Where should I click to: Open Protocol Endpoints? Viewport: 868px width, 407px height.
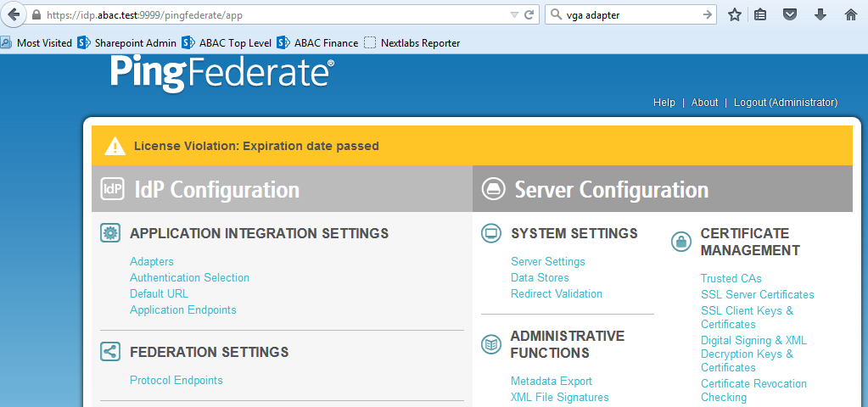tap(176, 380)
